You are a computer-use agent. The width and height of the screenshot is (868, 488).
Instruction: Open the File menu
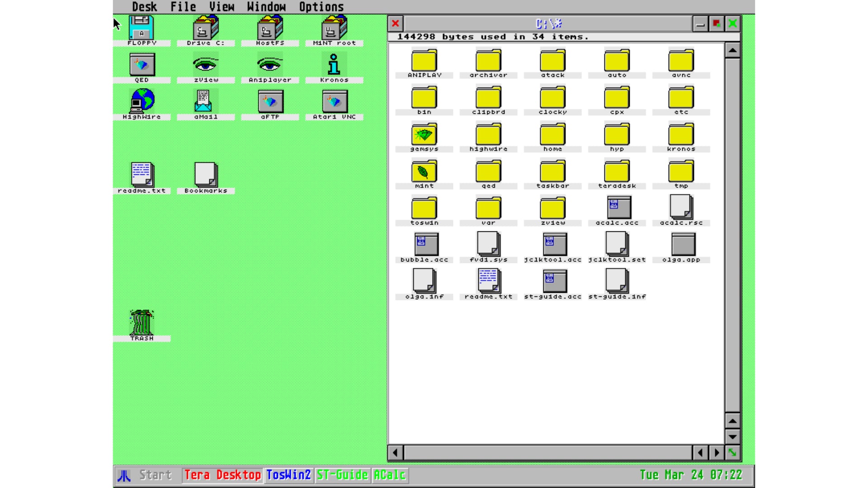tap(183, 7)
